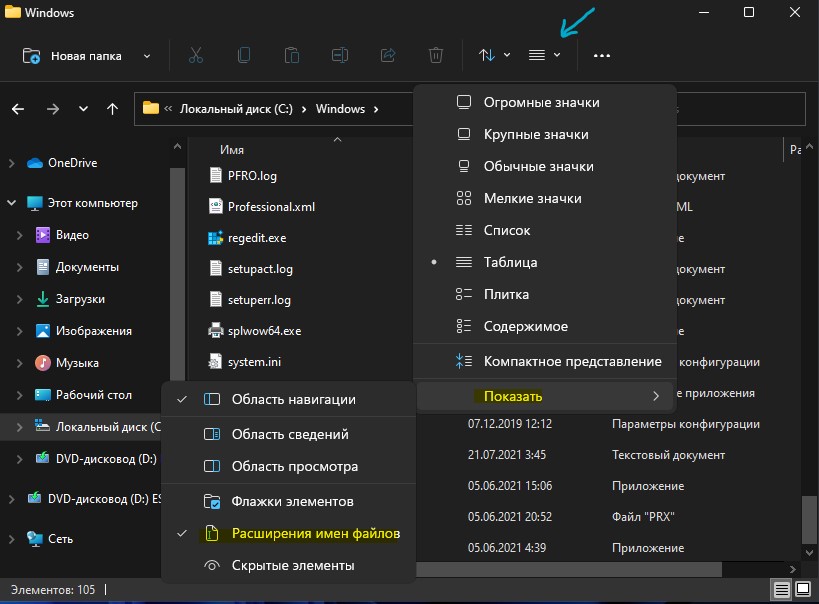Click the Paste clipboard icon
The image size is (819, 604).
(292, 55)
